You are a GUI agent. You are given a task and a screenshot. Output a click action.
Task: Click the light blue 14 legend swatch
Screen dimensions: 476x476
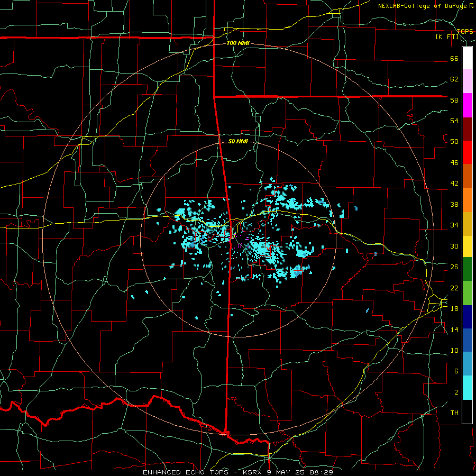pos(467,364)
